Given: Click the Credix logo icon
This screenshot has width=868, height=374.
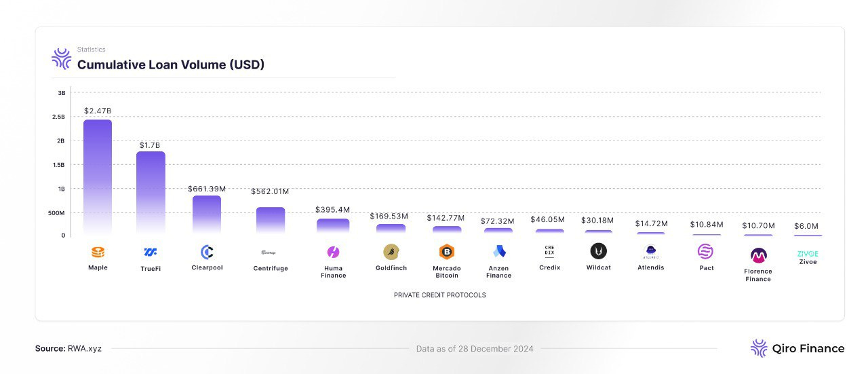Looking at the screenshot, I should (549, 251).
